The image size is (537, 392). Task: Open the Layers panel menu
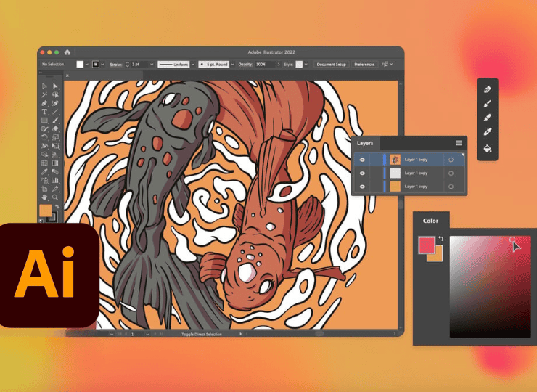pos(459,143)
